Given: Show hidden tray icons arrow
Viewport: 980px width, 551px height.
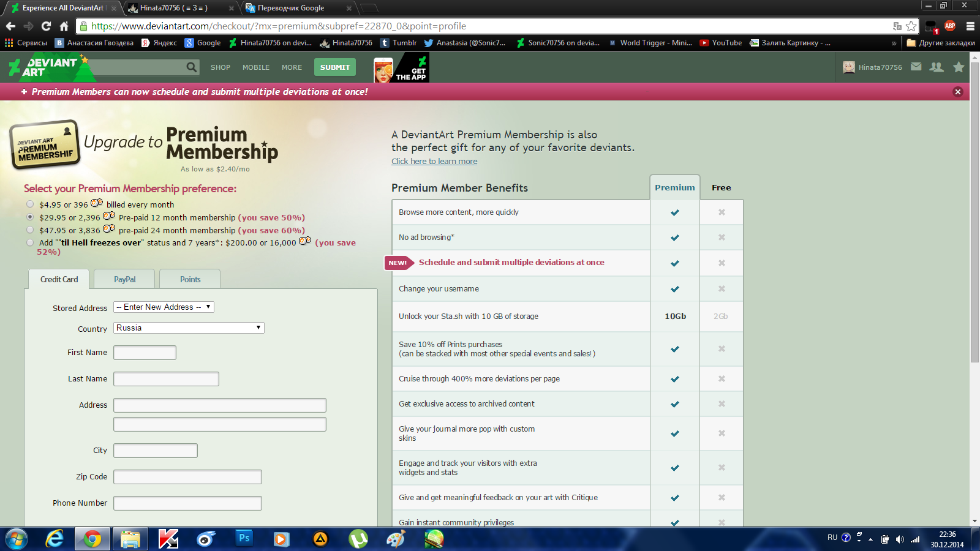Looking at the screenshot, I should 870,539.
